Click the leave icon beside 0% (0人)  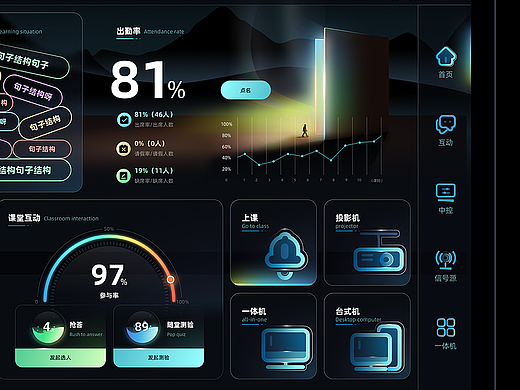point(123,149)
